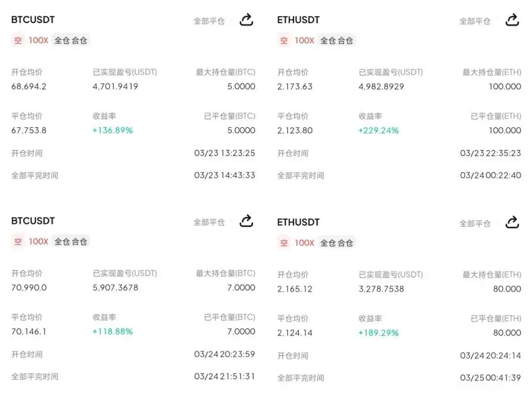Viewport: 532px width, 399px height.
Task: Click the +118.88% return rate value
Action: (112, 332)
